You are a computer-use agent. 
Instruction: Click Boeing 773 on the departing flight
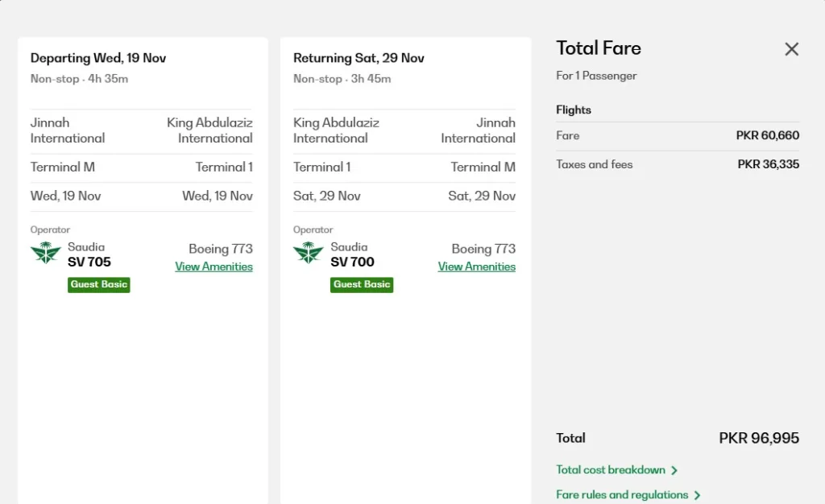tap(221, 249)
